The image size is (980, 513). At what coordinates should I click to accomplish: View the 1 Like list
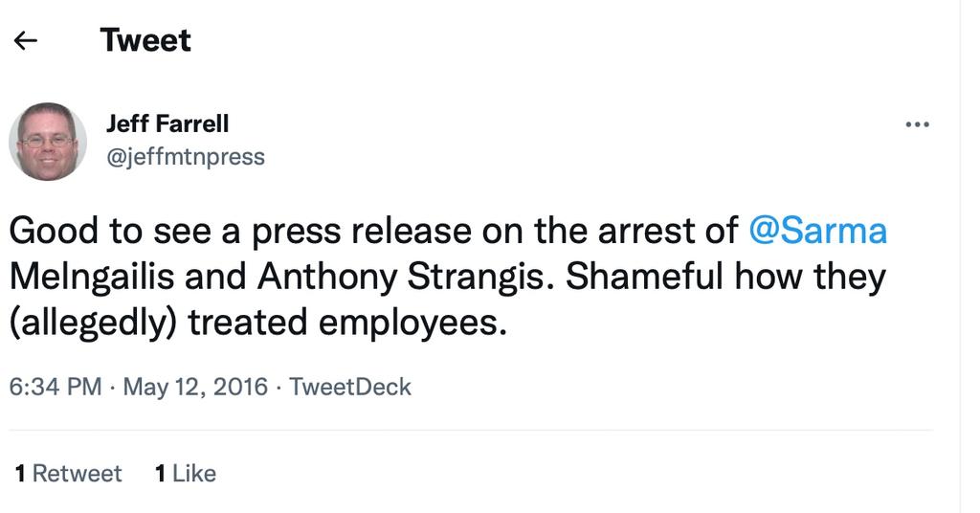pyautogui.click(x=186, y=474)
